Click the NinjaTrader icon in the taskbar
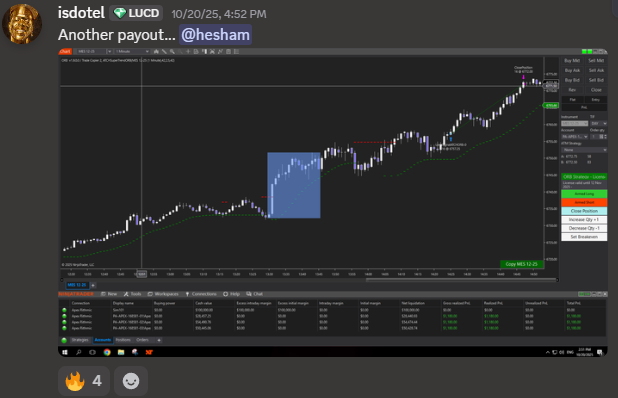Viewport: 618px width, 398px height. pyautogui.click(x=149, y=352)
